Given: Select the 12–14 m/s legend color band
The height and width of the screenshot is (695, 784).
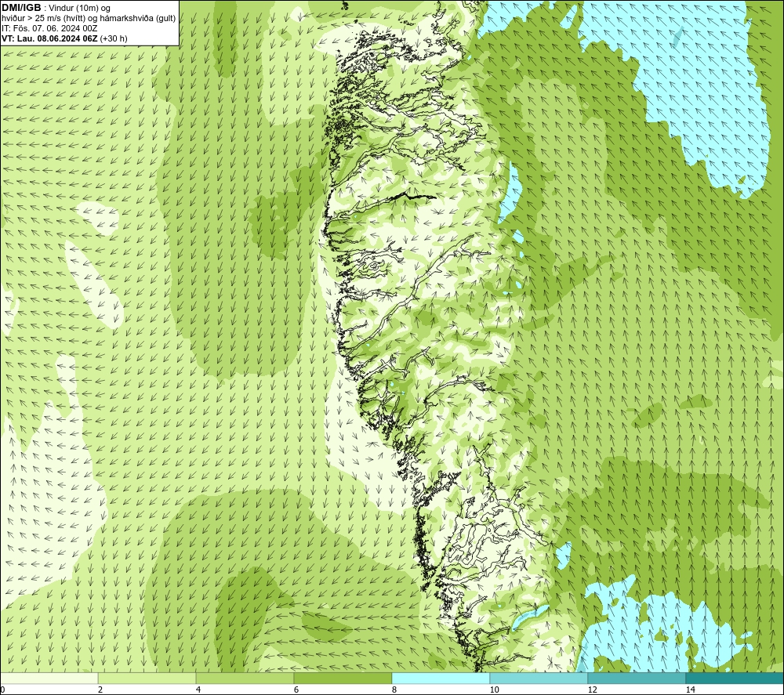Looking at the screenshot, I should pyautogui.click(x=637, y=678).
